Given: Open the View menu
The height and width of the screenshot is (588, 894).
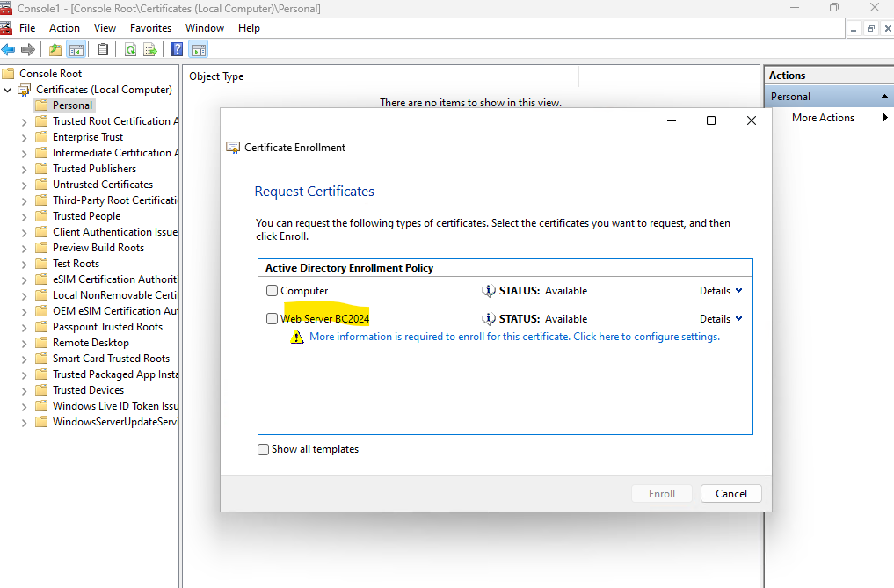Looking at the screenshot, I should click(105, 28).
